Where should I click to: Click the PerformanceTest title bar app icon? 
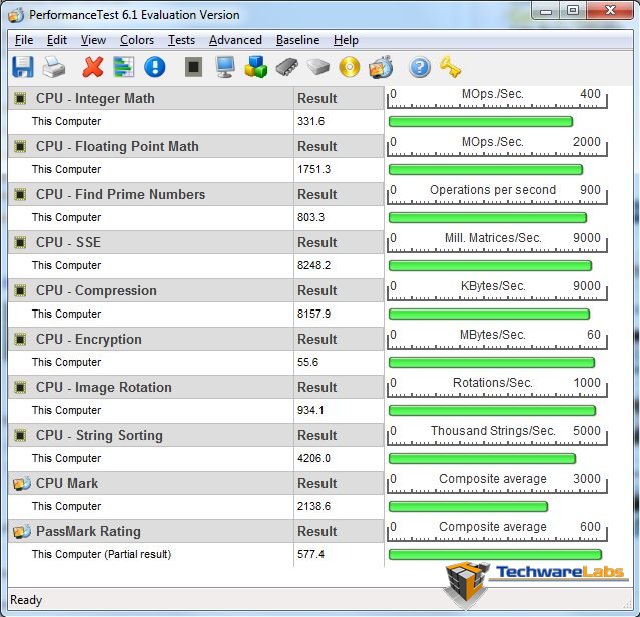pos(16,15)
